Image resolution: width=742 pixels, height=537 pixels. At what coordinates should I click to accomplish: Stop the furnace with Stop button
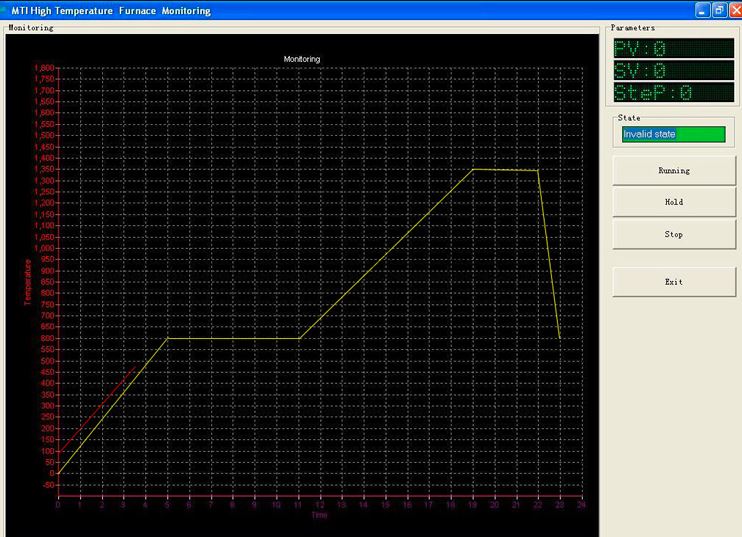pyautogui.click(x=673, y=234)
